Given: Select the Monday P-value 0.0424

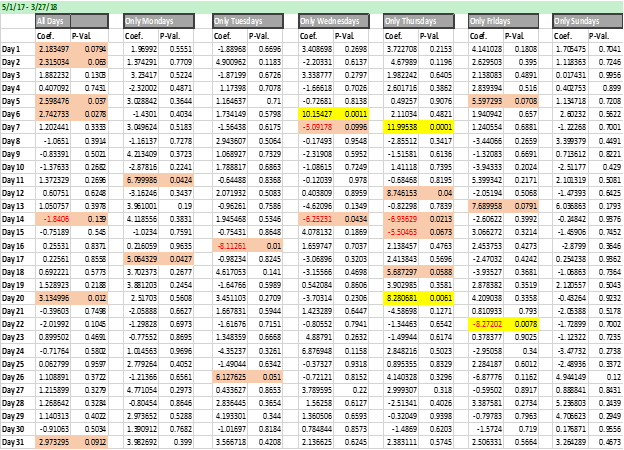Looking at the screenshot, I should pyautogui.click(x=176, y=180).
